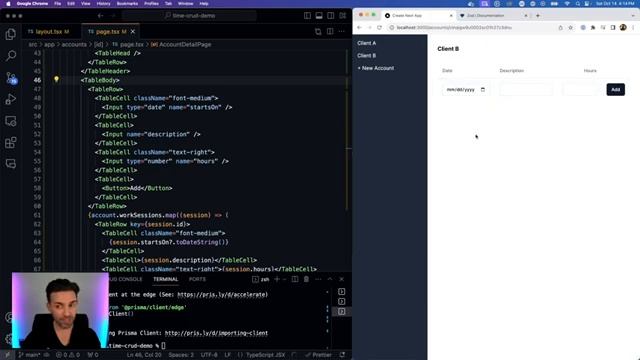Toggle primary sidebar layout icon in VS Code
Viewport: 640px width, 360px height.
point(307,16)
